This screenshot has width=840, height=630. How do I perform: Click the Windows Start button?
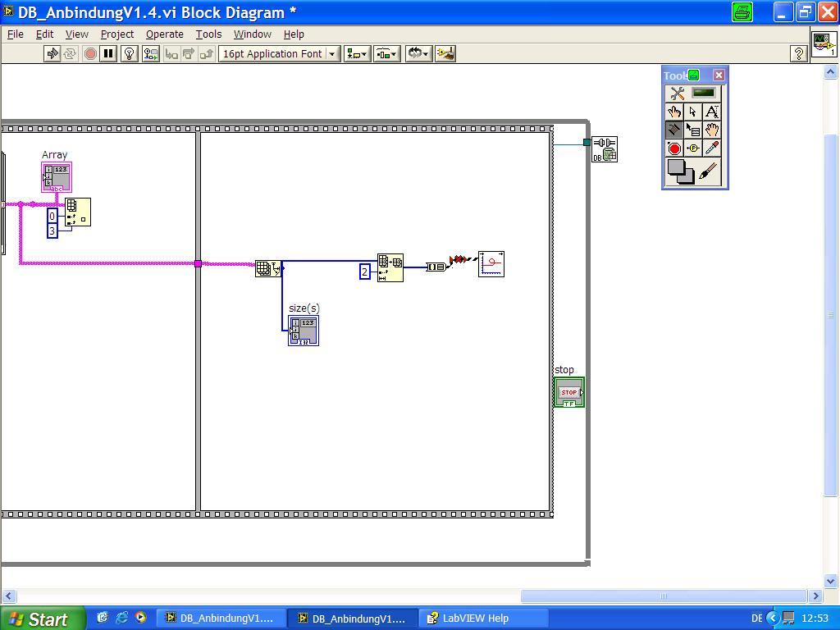point(42,619)
